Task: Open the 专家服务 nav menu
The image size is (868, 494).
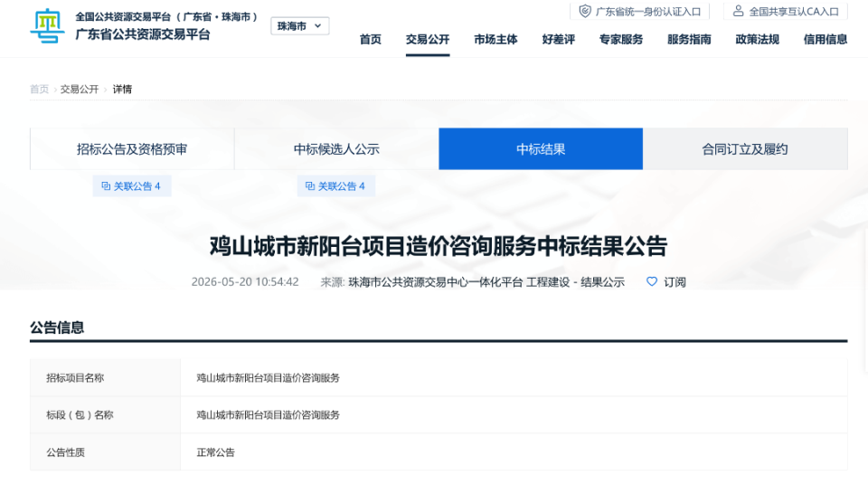Action: 621,39
